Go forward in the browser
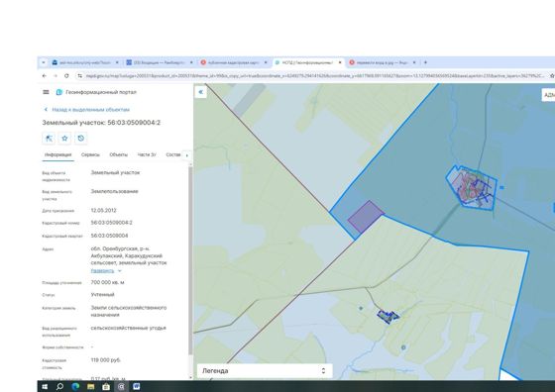 click(x=55, y=75)
